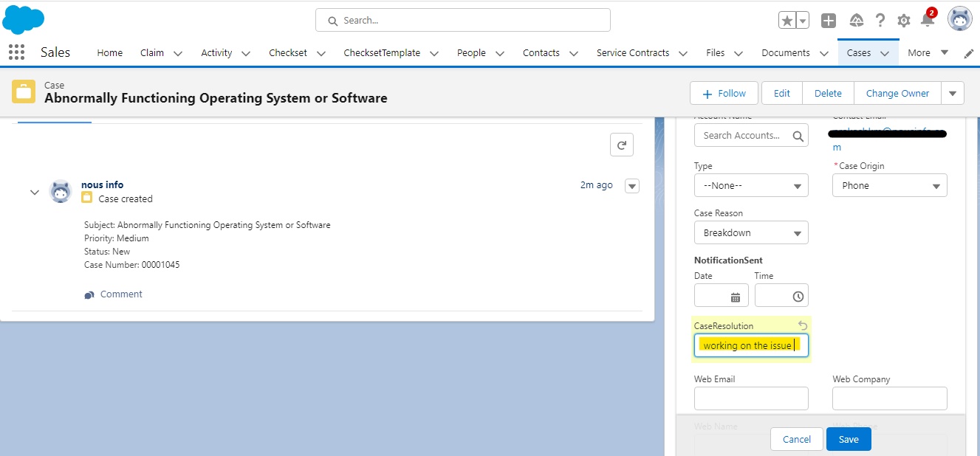Open the NotificationSent time clock picker
980x456 pixels.
pos(798,297)
